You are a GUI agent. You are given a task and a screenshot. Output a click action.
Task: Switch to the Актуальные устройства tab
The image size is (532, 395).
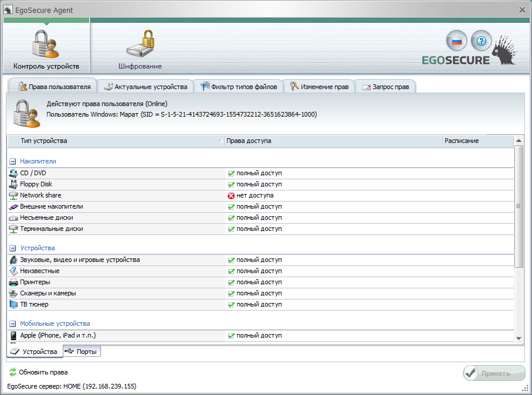pos(145,87)
